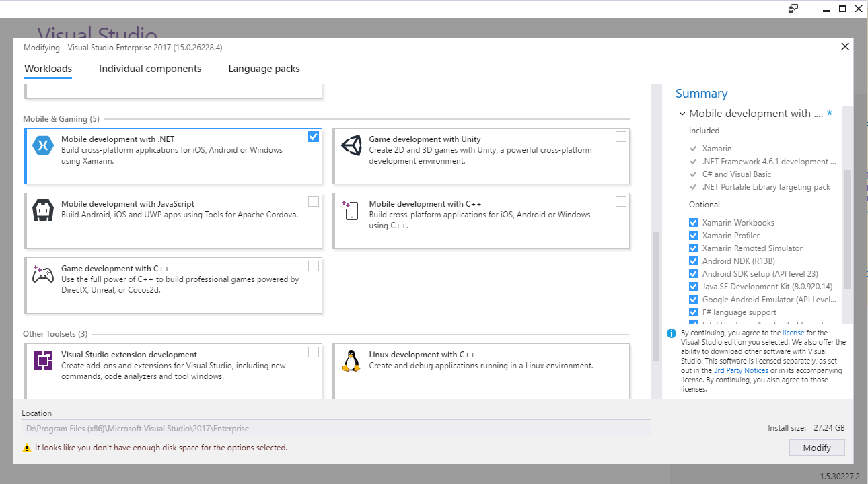The height and width of the screenshot is (484, 868).
Task: Uncheck Mobile development with .NET workload
Action: point(314,137)
